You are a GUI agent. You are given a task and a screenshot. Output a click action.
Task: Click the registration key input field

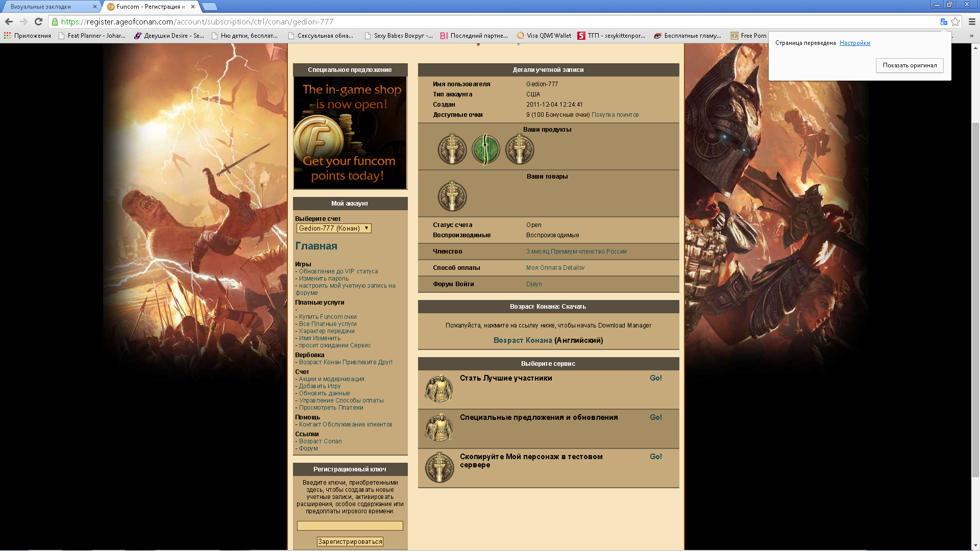coord(350,525)
